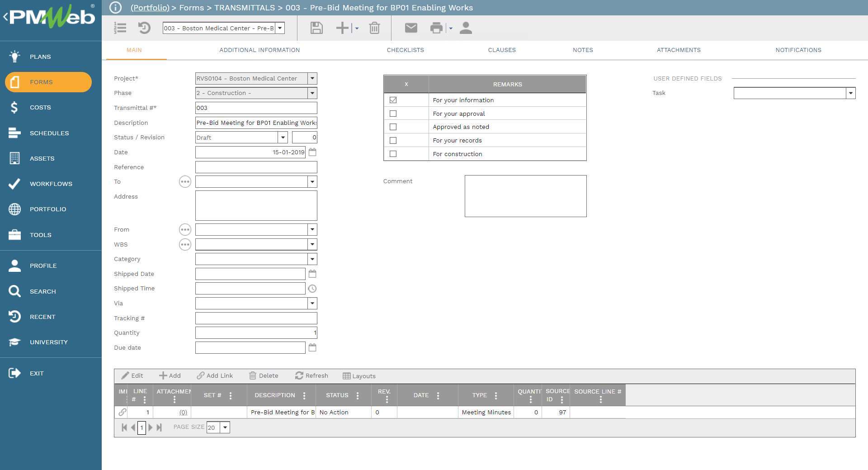Click ellipsis lookup button next to From

[x=185, y=230]
